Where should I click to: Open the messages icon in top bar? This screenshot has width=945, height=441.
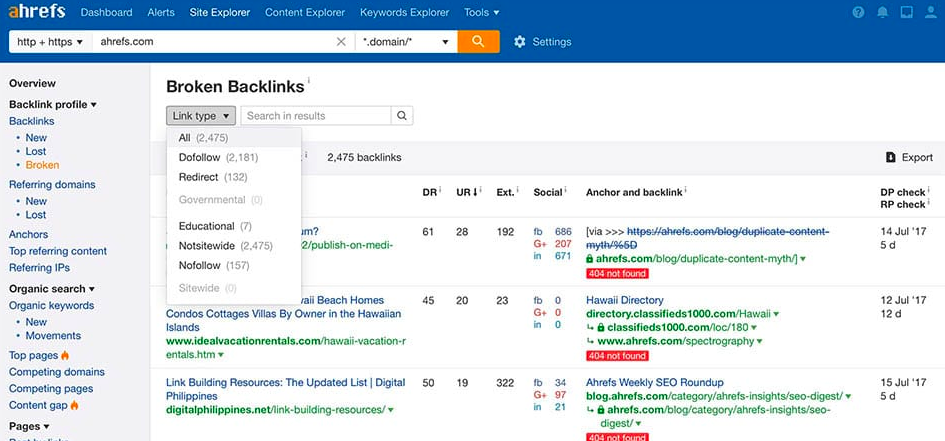pyautogui.click(x=907, y=12)
